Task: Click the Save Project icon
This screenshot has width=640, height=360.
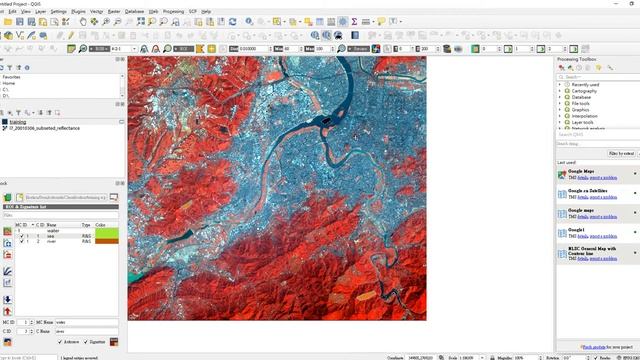Action: (x=20, y=22)
